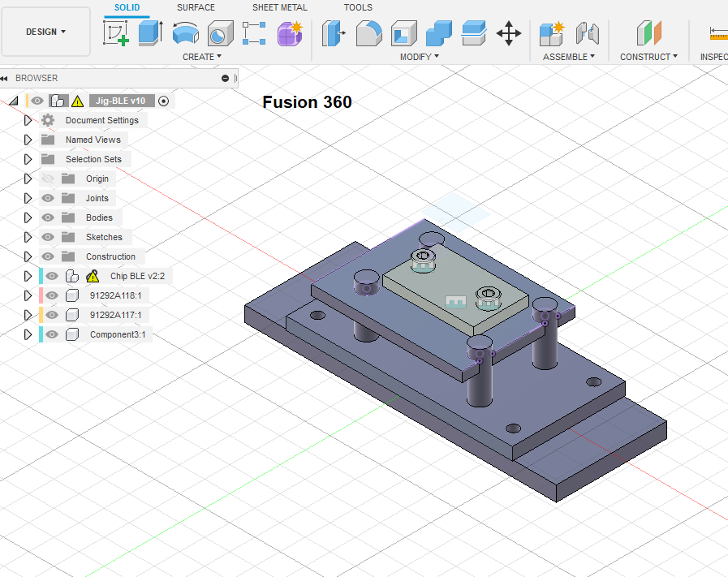Click the warning icon beside Jig-BLE v10

pyautogui.click(x=78, y=101)
